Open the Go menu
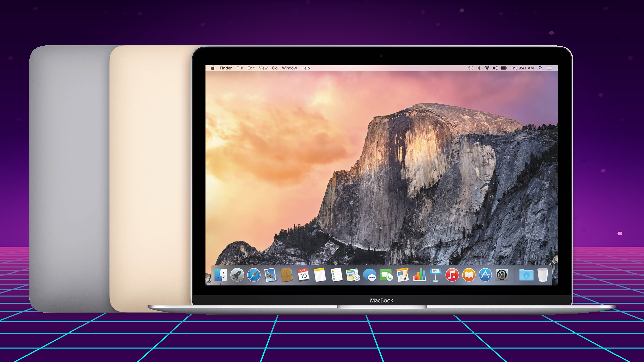 [x=275, y=68]
